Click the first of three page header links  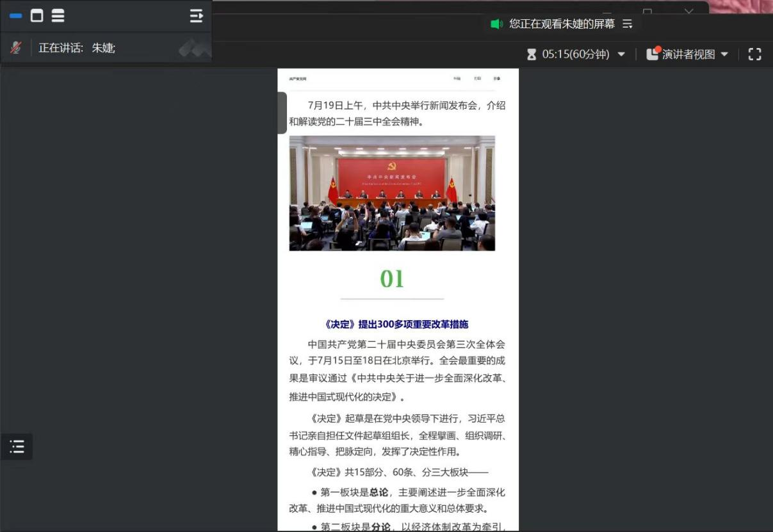457,79
